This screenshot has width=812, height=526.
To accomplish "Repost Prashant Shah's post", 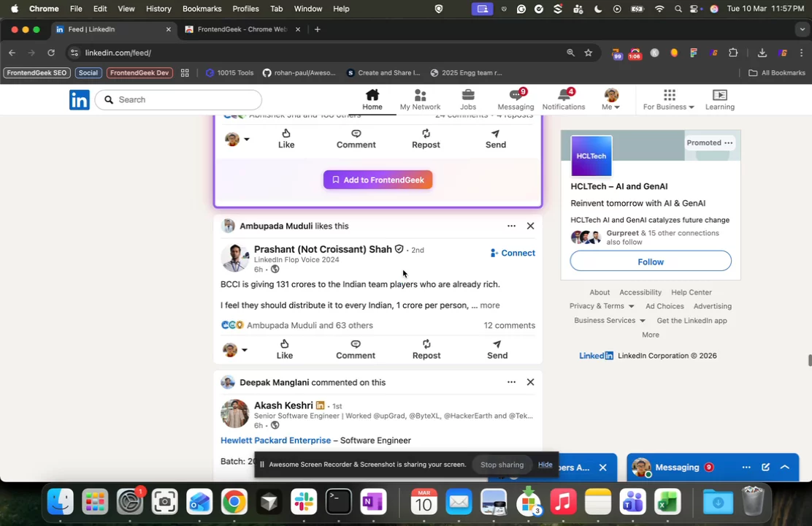I will [x=426, y=349].
